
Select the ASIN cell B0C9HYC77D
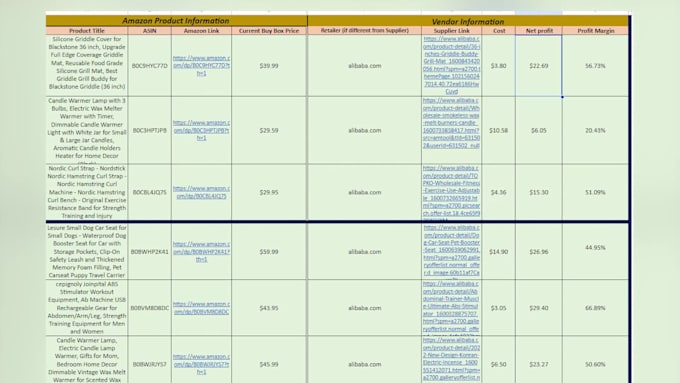point(150,65)
